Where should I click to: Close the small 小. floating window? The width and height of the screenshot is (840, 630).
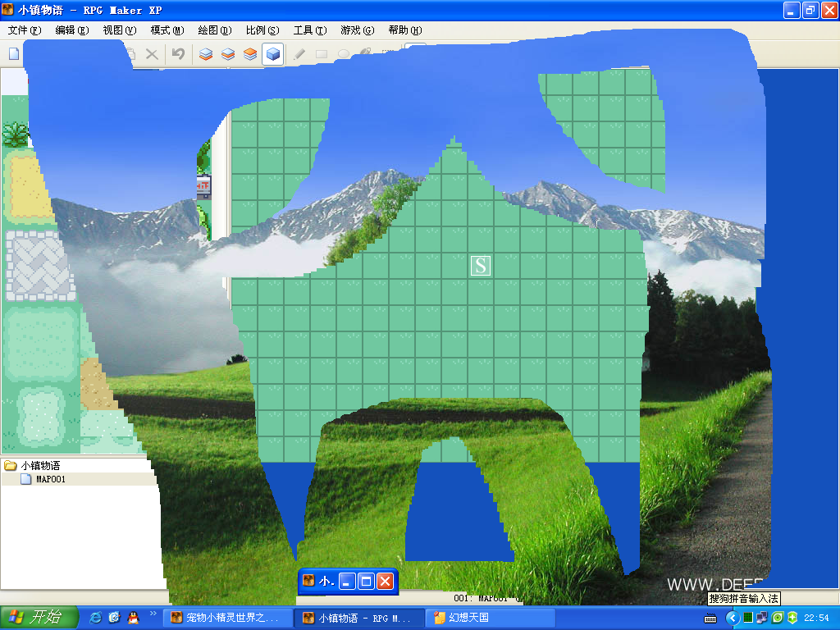coord(386,582)
